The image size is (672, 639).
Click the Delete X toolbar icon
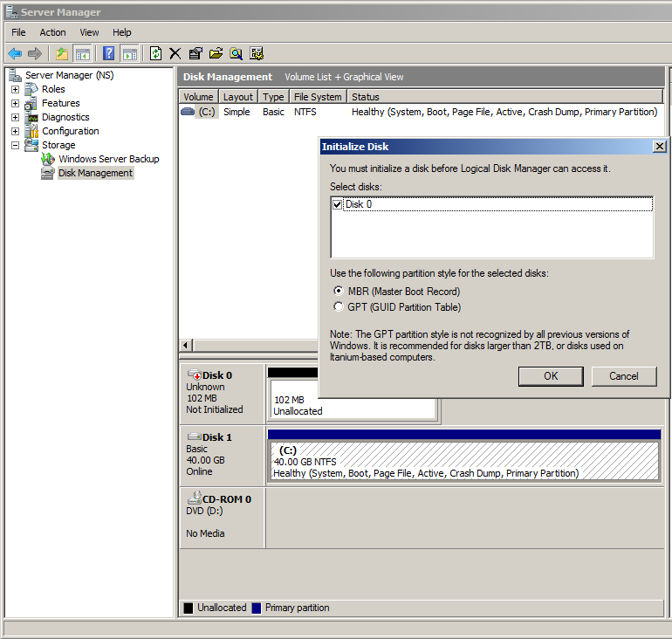tap(175, 53)
